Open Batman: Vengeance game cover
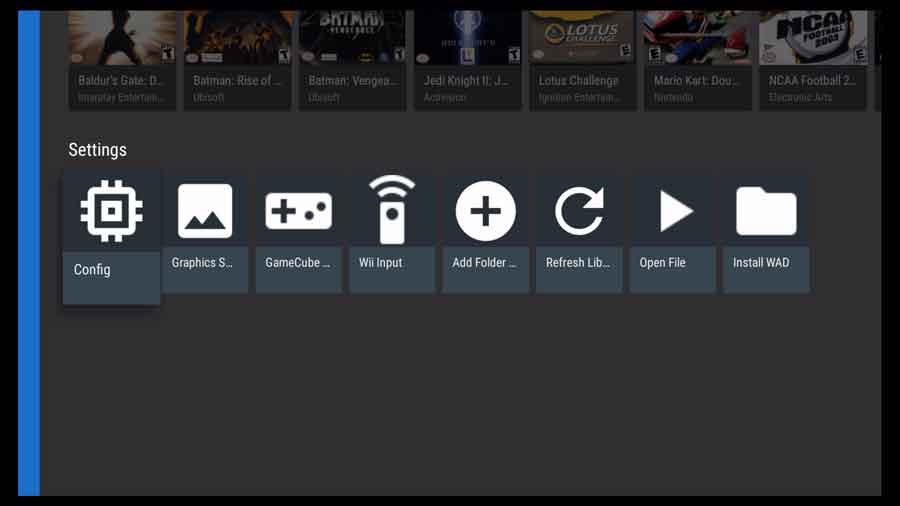 tap(352, 37)
